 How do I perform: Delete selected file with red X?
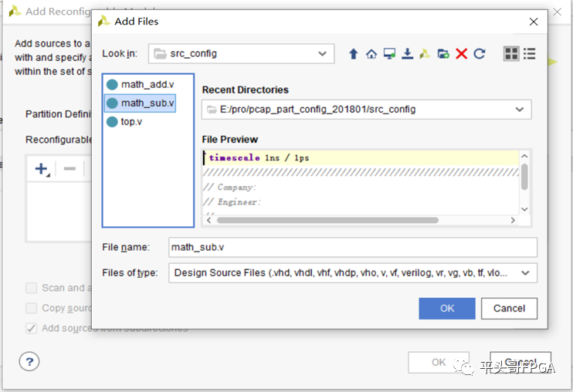pos(462,54)
